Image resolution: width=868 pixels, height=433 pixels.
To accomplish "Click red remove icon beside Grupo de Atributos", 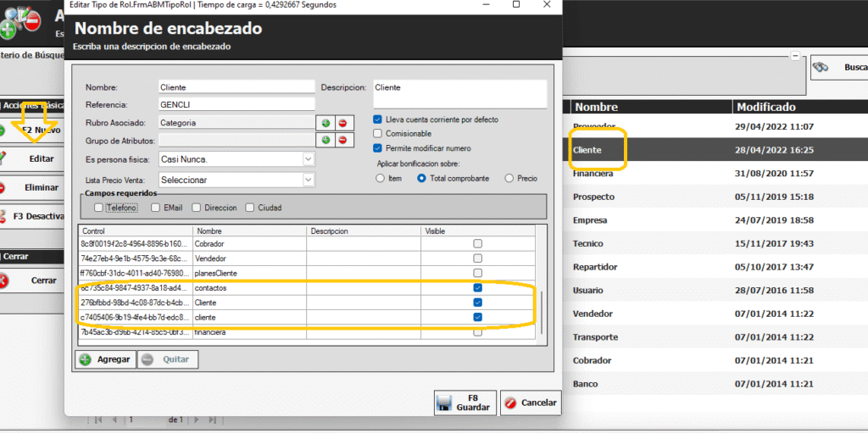I will (x=344, y=140).
